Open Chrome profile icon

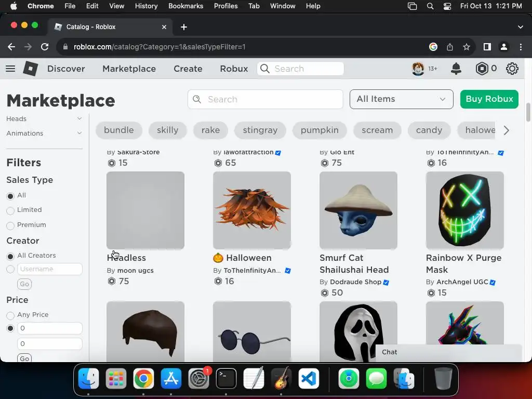pyautogui.click(x=504, y=47)
